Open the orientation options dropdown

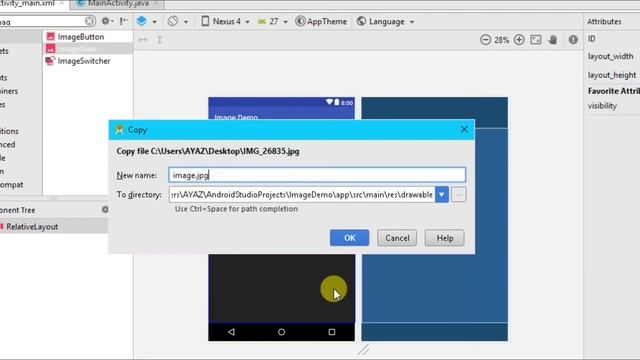(178, 21)
